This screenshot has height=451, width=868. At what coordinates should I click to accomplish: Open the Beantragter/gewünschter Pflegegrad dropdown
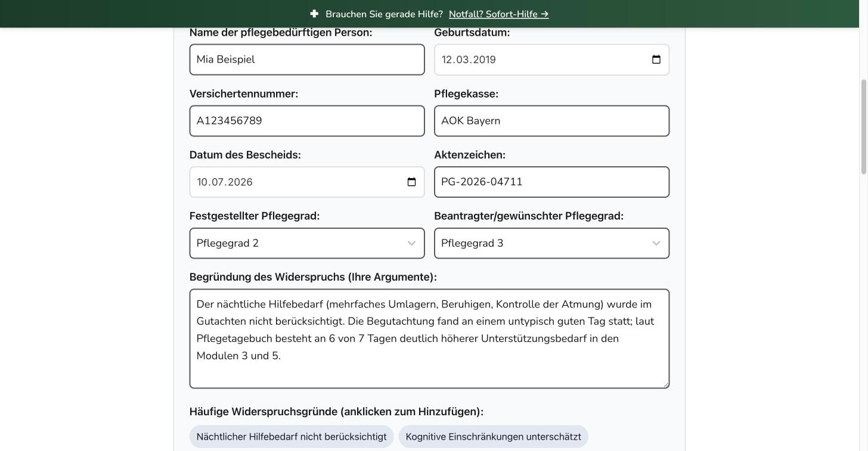[x=551, y=243]
